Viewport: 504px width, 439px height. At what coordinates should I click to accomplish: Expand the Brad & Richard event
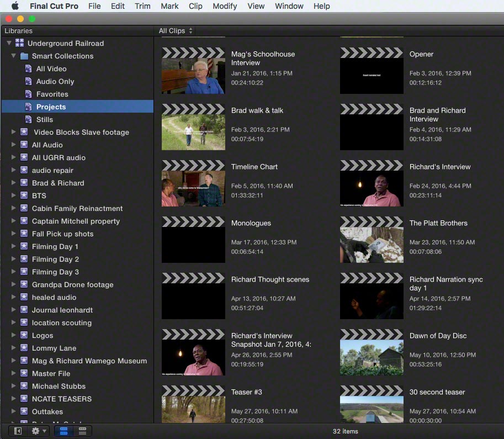pyautogui.click(x=13, y=183)
